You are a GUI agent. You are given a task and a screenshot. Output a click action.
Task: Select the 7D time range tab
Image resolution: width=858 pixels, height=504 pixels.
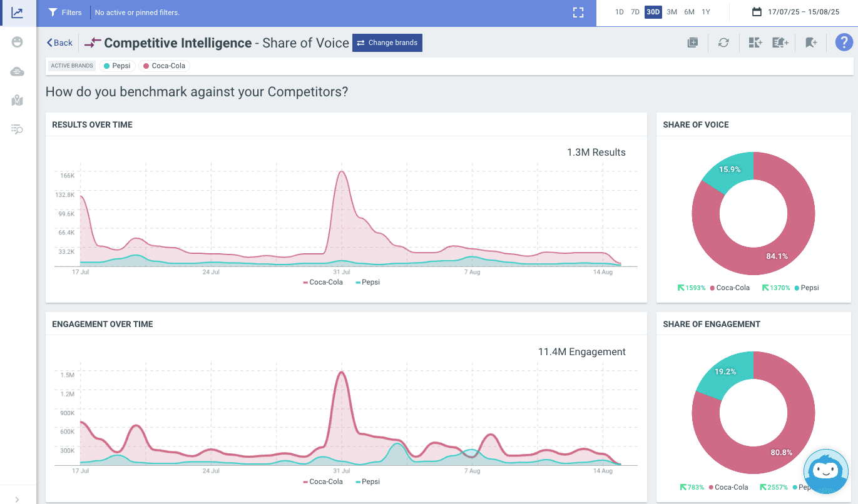635,12
